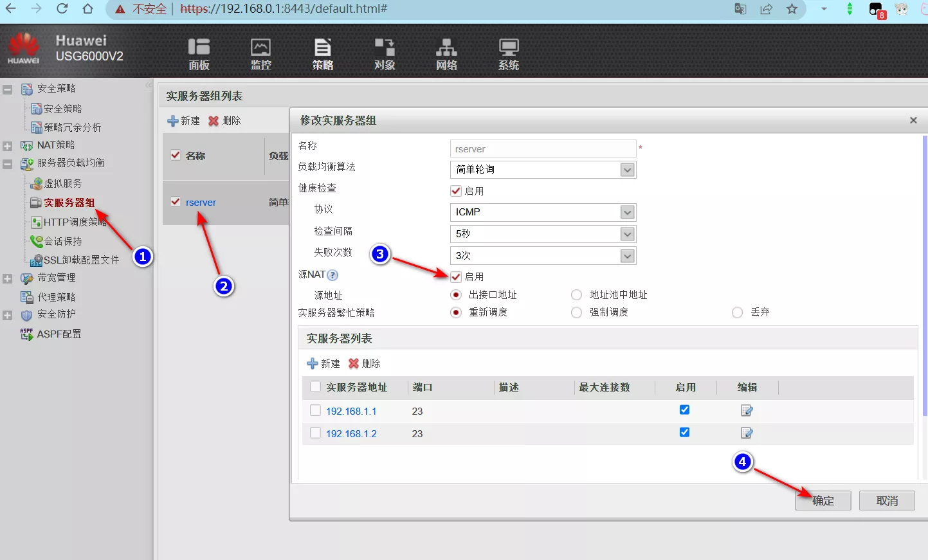Expand NAT策略 tree node
The width and height of the screenshot is (928, 560).
click(x=8, y=146)
